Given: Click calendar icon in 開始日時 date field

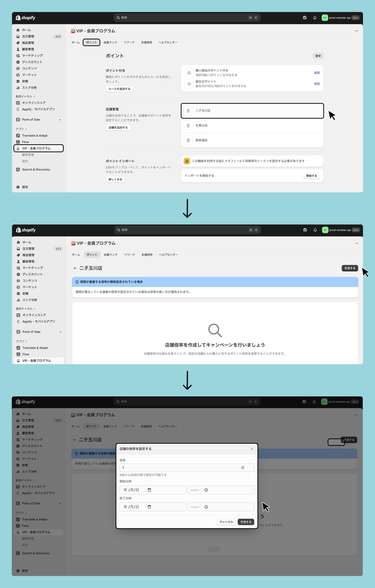Looking at the screenshot, I should click(149, 490).
